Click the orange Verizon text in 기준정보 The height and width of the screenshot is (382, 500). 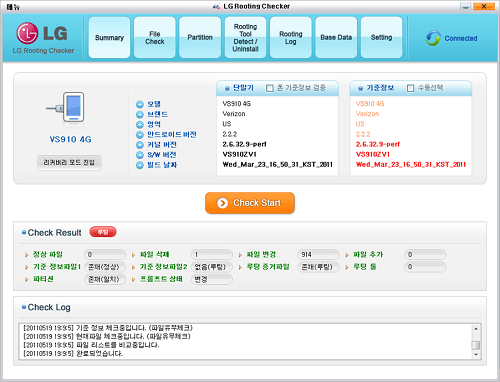click(x=367, y=114)
